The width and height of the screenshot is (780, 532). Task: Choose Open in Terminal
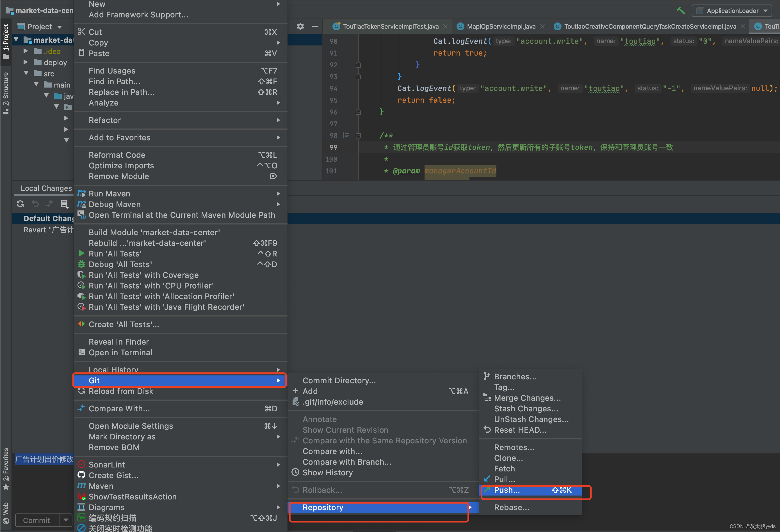click(x=180, y=352)
